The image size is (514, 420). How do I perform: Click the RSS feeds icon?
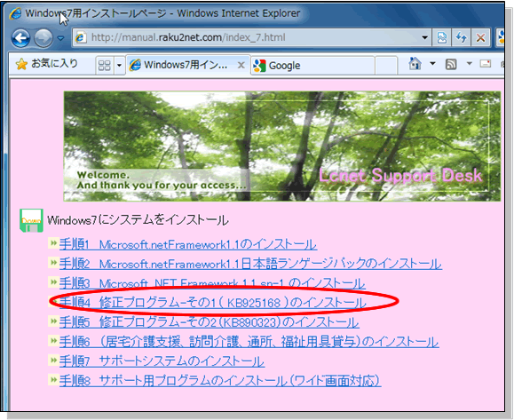point(451,64)
